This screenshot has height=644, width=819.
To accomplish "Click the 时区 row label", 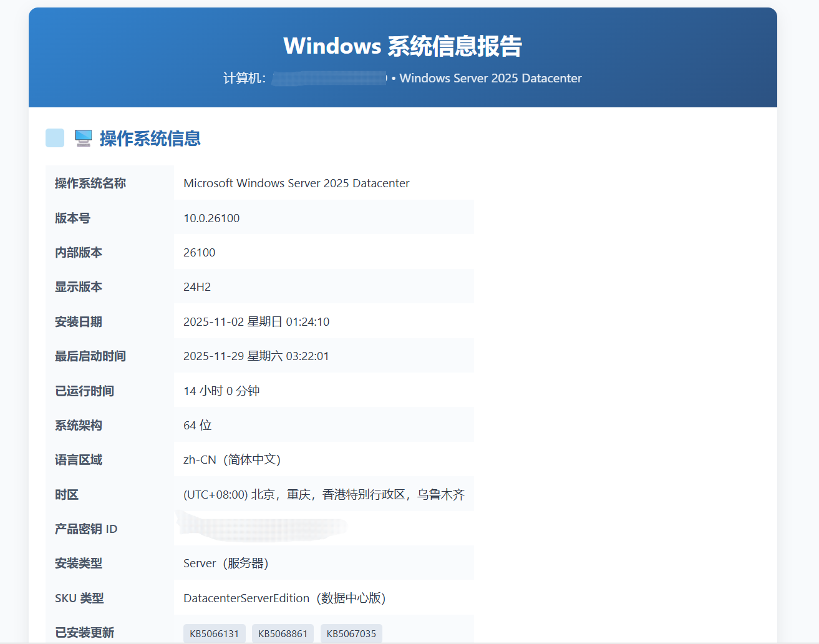I will [67, 494].
